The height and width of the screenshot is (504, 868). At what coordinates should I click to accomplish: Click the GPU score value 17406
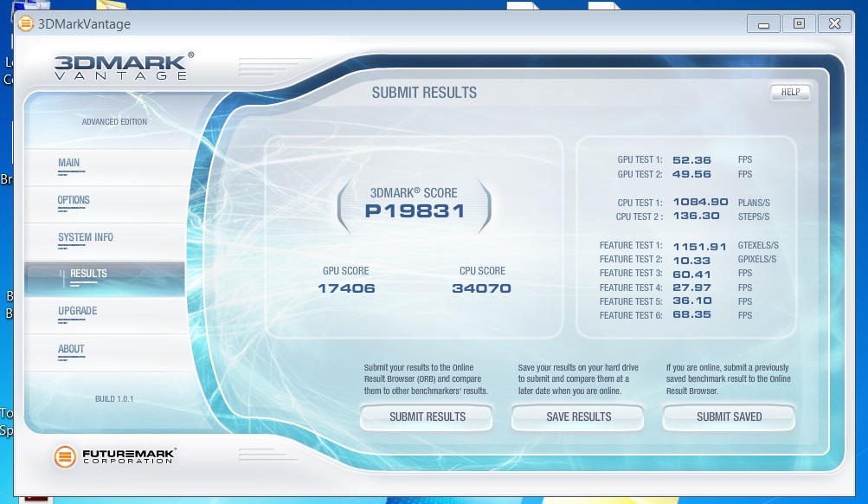346,288
